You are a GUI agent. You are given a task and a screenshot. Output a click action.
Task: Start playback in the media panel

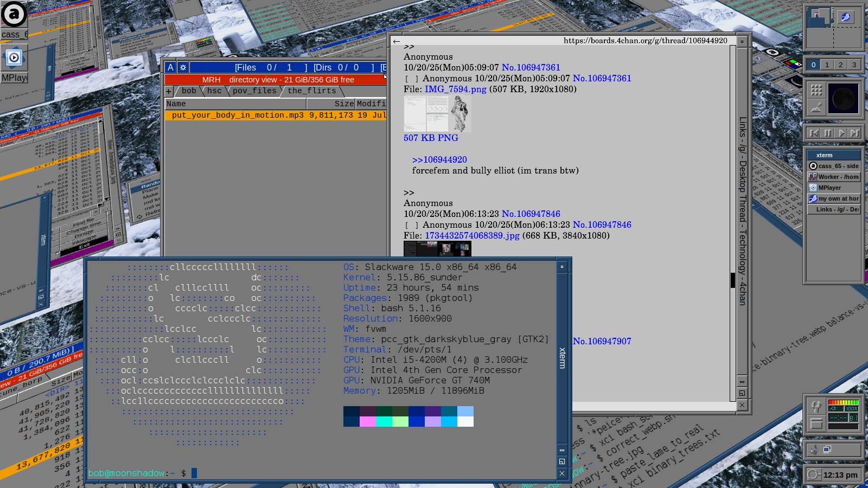841,133
